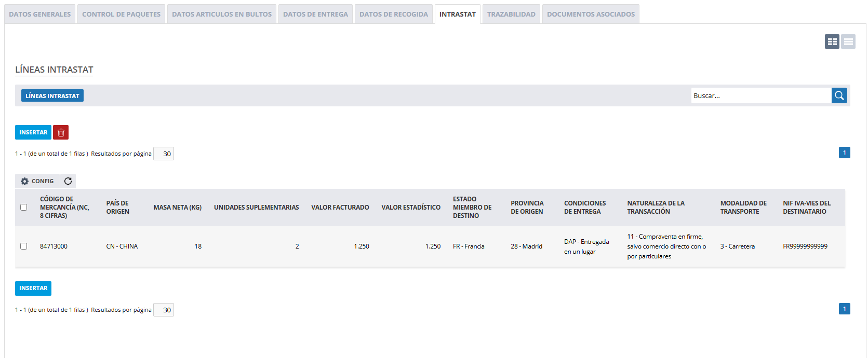Select all rows with the header checkbox

(23, 208)
